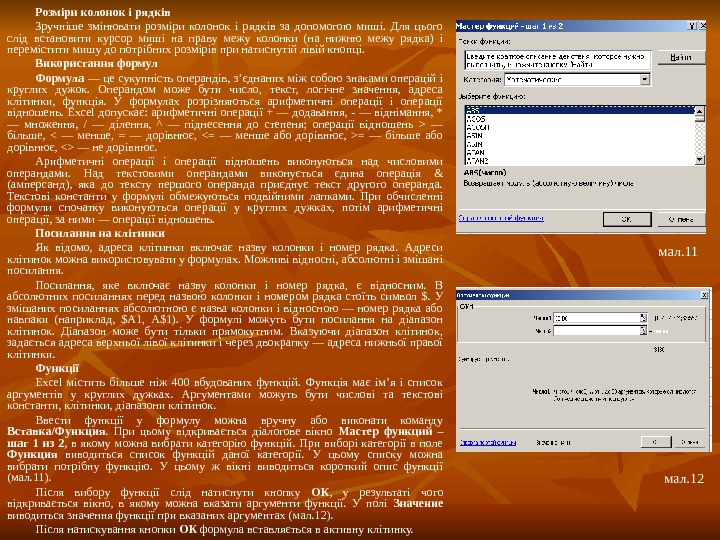Viewport: 720px width, 540px height.
Task: Click the function search description text box
Action: [x=558, y=60]
